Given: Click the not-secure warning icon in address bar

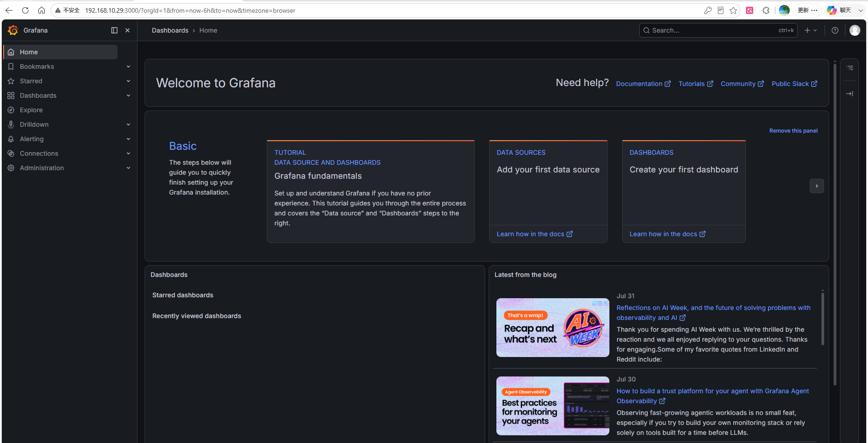Looking at the screenshot, I should [58, 10].
